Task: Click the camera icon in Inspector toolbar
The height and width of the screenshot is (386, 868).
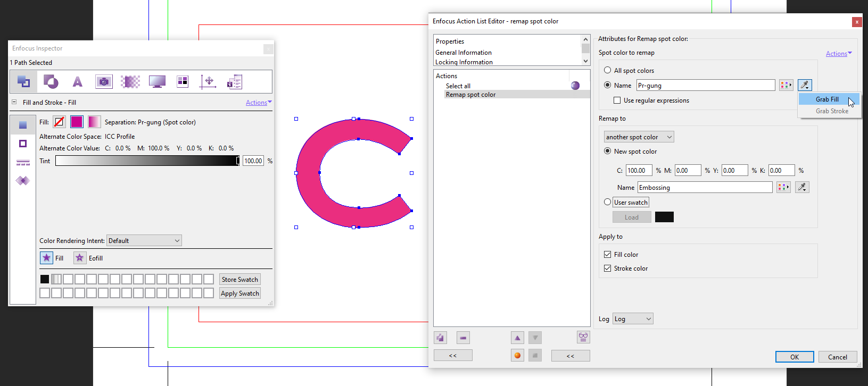Action: tap(104, 81)
